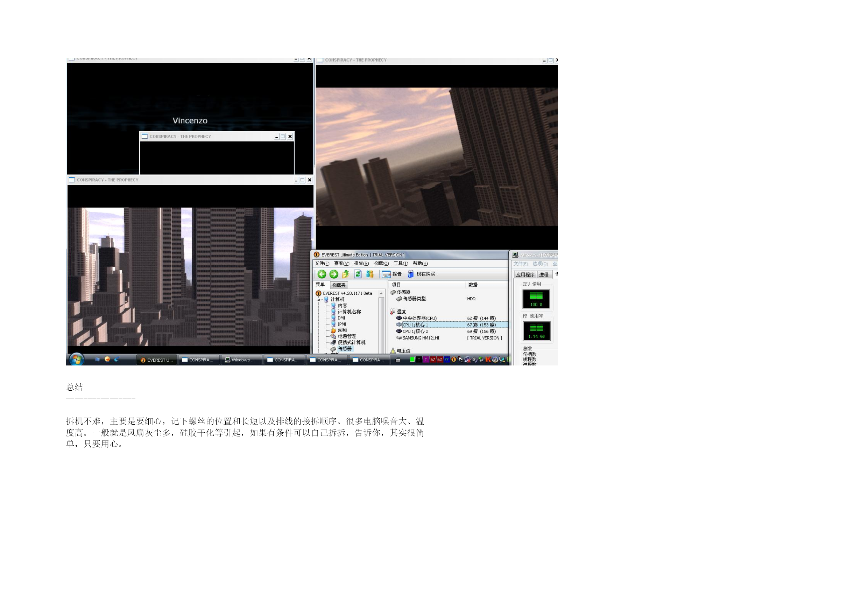
Task: Click the green square tray icon
Action: click(x=412, y=360)
